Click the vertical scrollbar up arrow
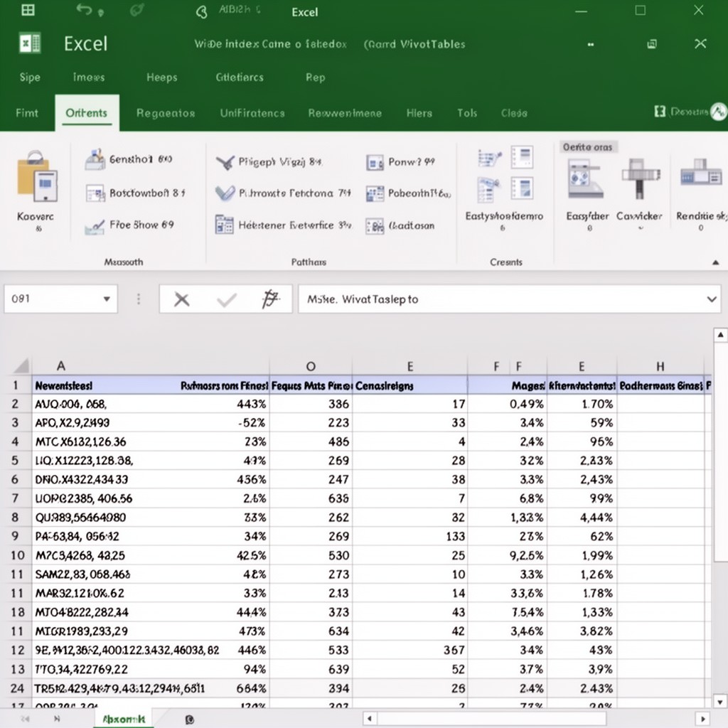This screenshot has height=728, width=728. [x=721, y=335]
